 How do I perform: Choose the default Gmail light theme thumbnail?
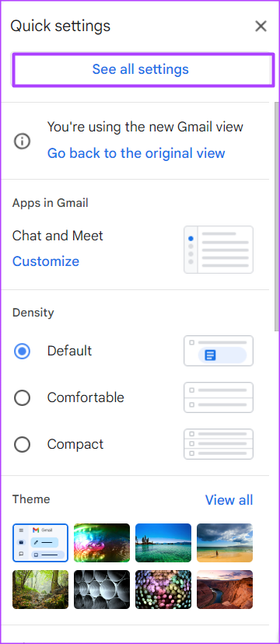40,543
